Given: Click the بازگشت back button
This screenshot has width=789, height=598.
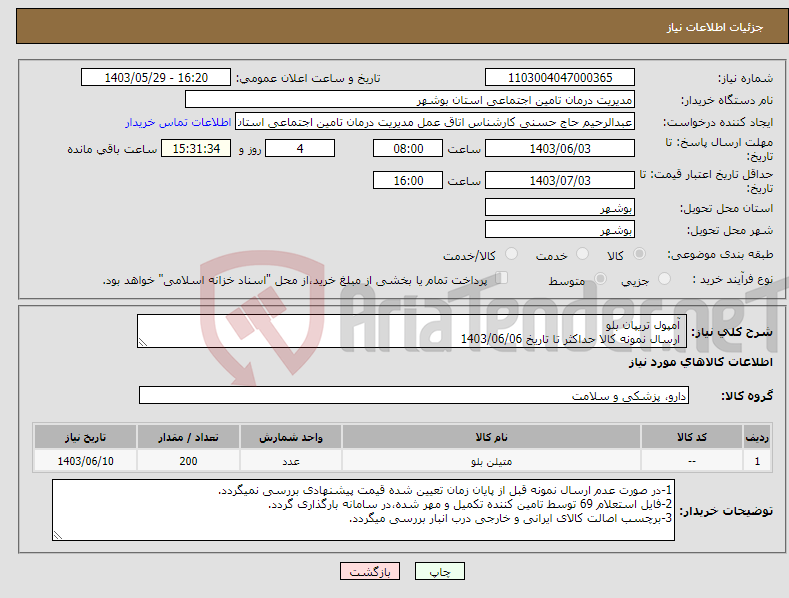Looking at the screenshot, I should (x=370, y=571).
